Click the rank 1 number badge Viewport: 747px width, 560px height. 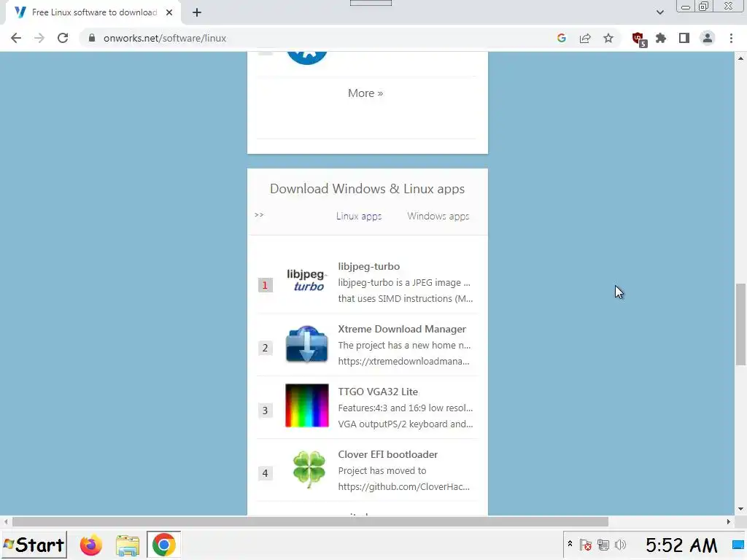point(266,285)
